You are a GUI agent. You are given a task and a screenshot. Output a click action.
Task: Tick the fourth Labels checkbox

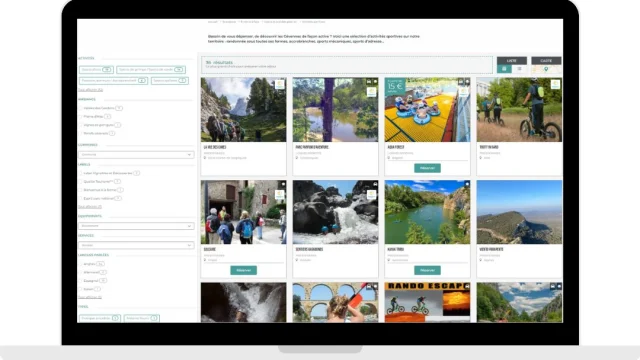point(80,198)
